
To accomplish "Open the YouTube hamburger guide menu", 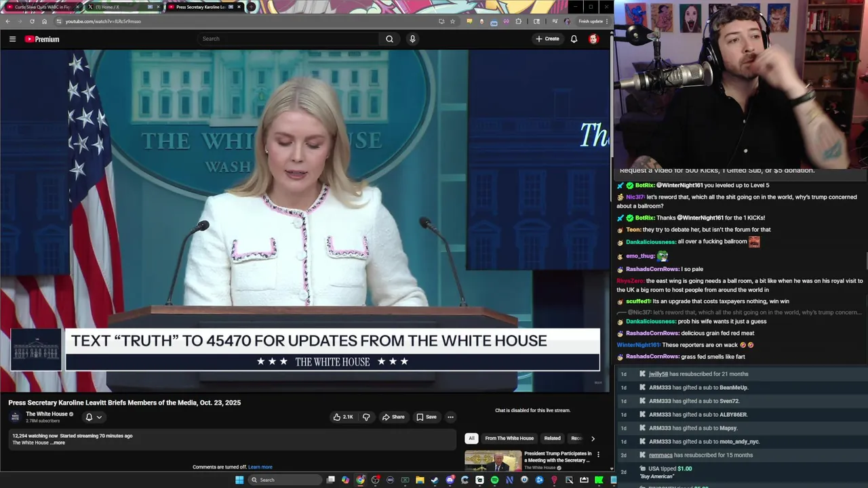I will 12,39.
